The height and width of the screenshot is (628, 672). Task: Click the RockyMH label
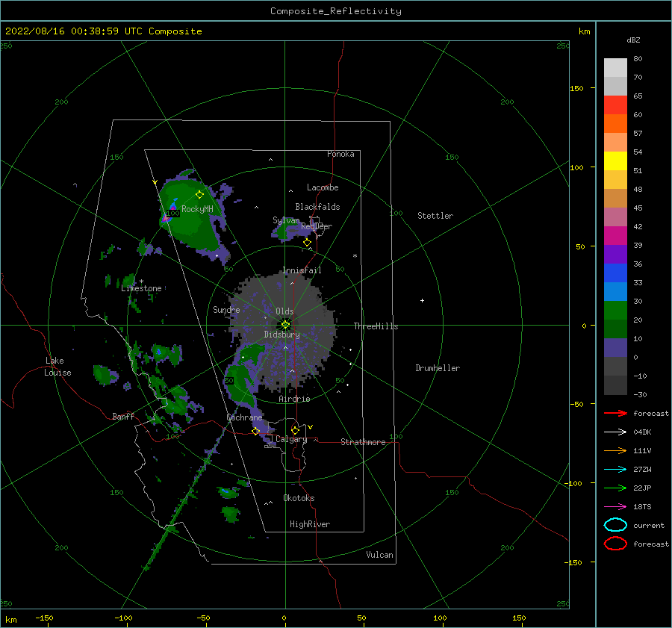[x=197, y=209]
